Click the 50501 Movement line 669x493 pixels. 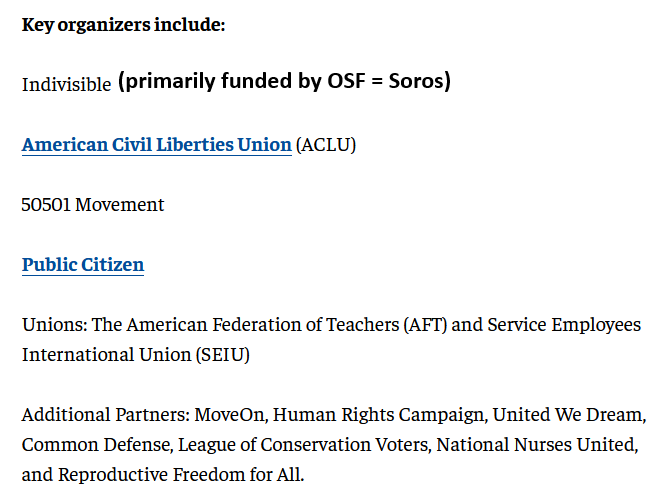pos(93,205)
